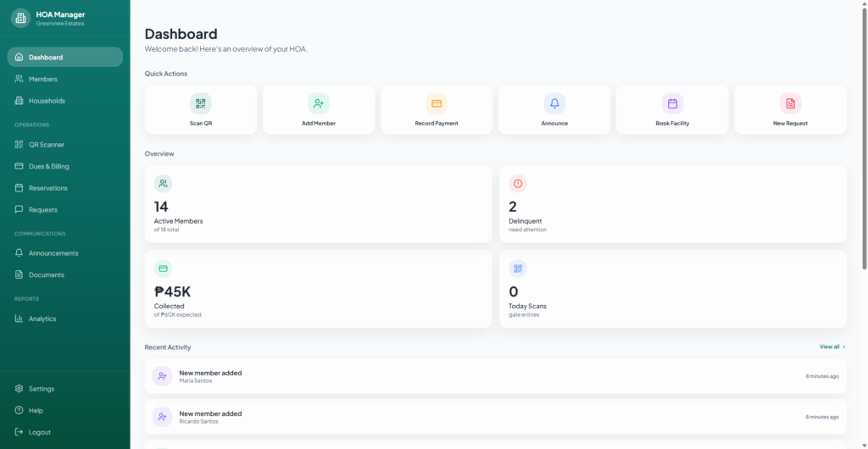The width and height of the screenshot is (868, 449).
Task: Expand the Maria Santos activity entry
Action: click(x=495, y=375)
